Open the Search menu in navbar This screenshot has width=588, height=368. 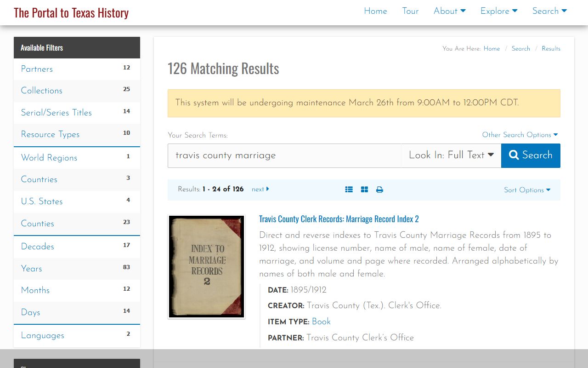tap(549, 11)
